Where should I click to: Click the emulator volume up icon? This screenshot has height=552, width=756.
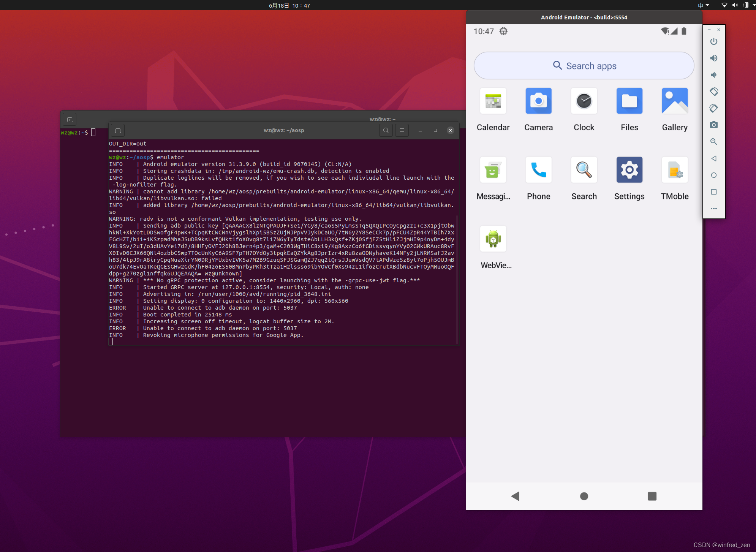pos(714,58)
